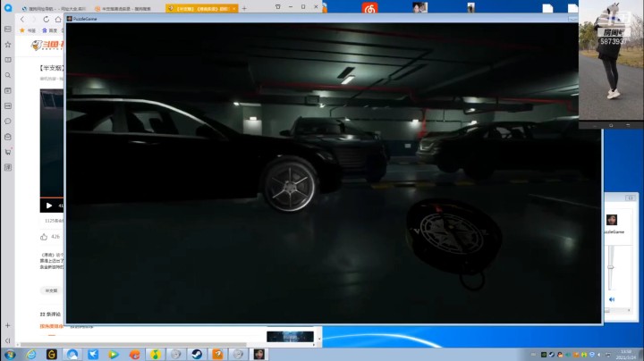The width and height of the screenshot is (644, 361).
Task: Select the orange highlighted active browser tab
Action: tap(201, 8)
